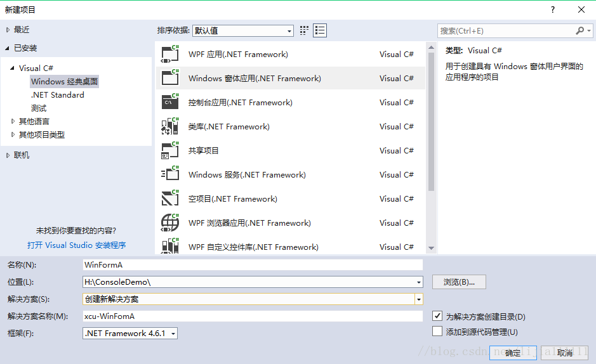Open the 解决方案 创建新解决方案 dropdown
596x364 pixels.
pyautogui.click(x=418, y=299)
